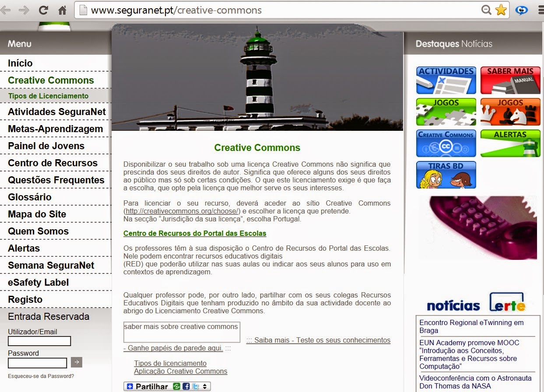Click the notícias ERTE logo
544x392 pixels.
(x=476, y=302)
